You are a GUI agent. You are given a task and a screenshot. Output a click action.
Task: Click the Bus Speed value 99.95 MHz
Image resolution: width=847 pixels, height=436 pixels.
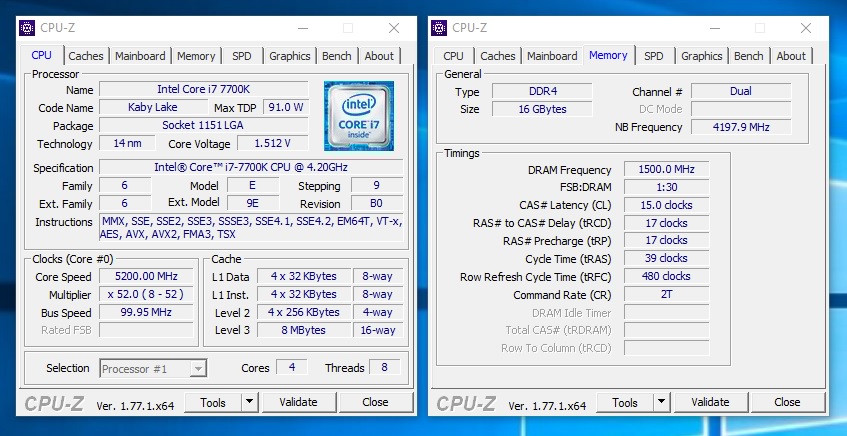(146, 312)
